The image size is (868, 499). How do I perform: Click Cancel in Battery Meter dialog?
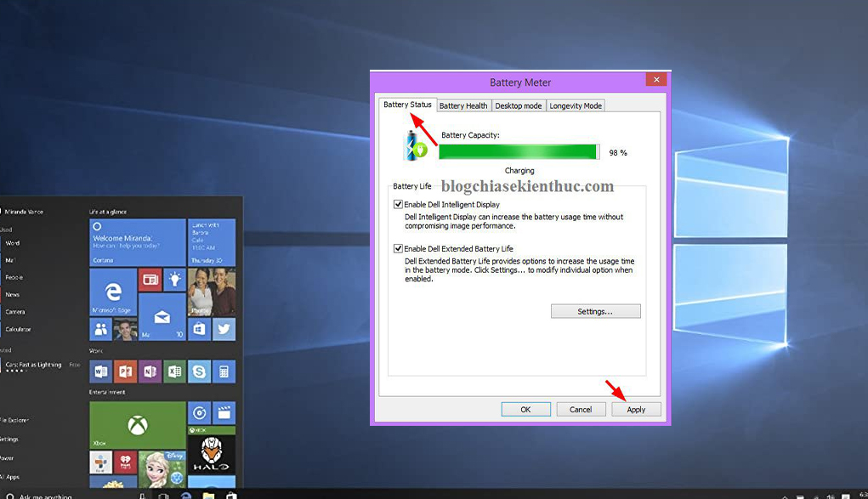581,409
